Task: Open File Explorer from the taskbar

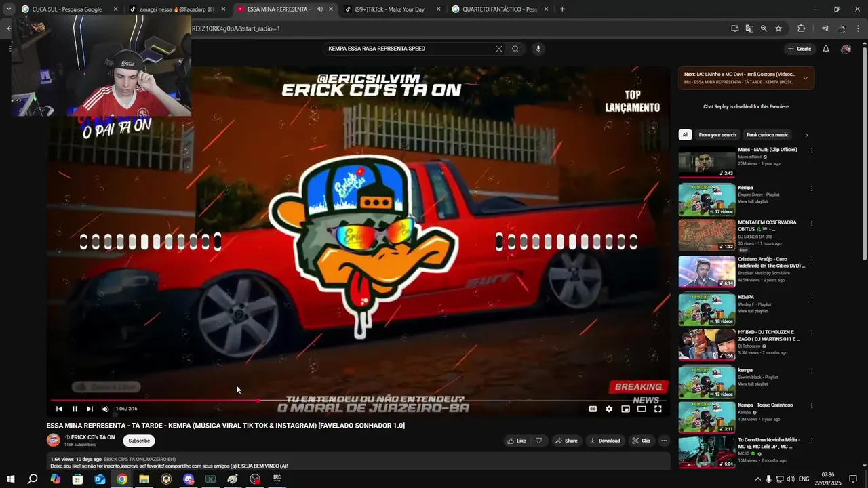Action: click(x=144, y=479)
